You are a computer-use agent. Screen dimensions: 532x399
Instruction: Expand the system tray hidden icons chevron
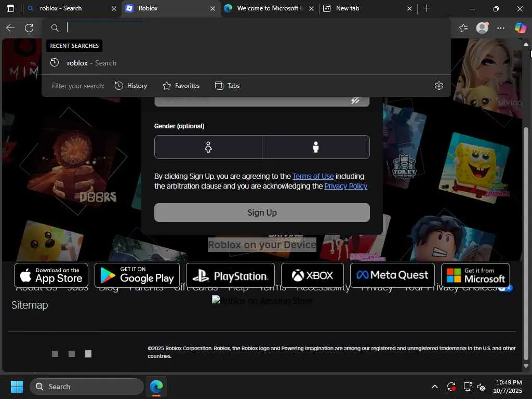pos(435,387)
